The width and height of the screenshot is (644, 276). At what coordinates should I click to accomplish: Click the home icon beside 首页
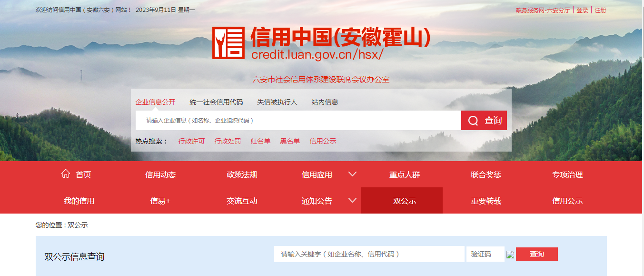pos(66,174)
